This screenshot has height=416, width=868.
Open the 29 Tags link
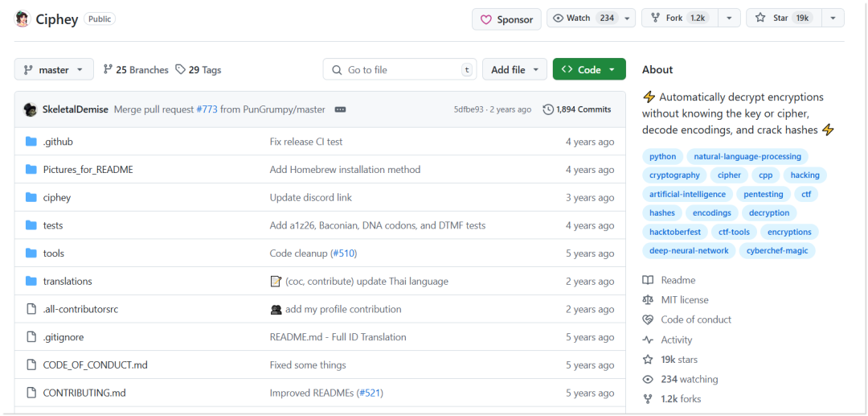tap(199, 70)
